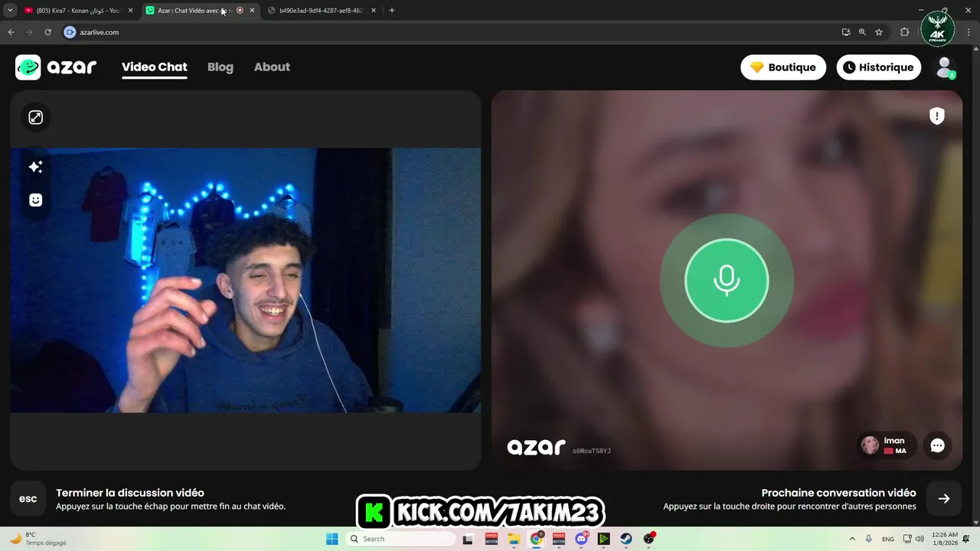
Task: Expand the system tray hidden icons chevron
Action: [852, 539]
